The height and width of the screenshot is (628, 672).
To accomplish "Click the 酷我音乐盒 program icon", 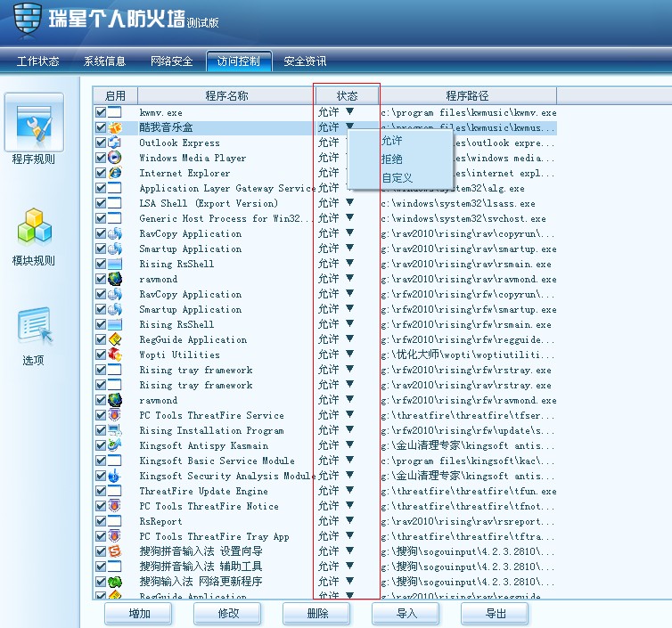I will (114, 127).
